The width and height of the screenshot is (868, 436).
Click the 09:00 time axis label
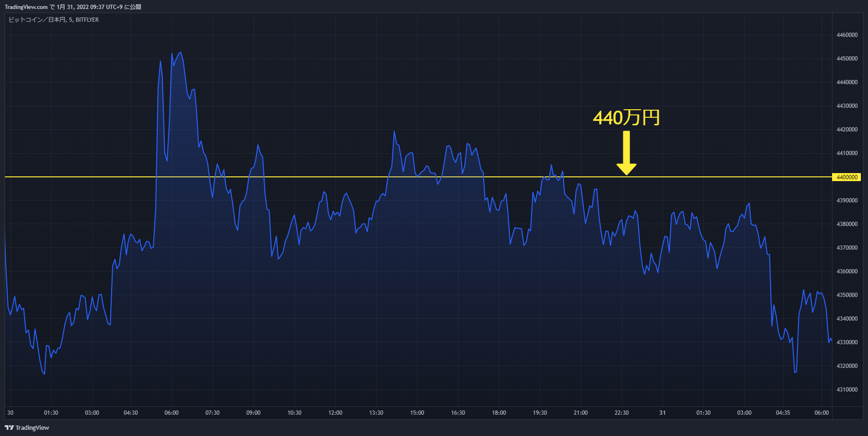pyautogui.click(x=253, y=413)
